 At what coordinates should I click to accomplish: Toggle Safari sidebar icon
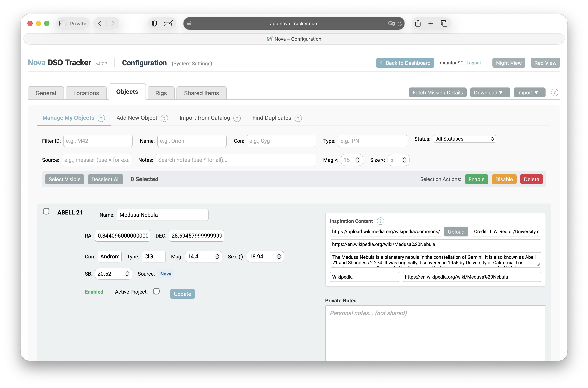[x=63, y=23]
